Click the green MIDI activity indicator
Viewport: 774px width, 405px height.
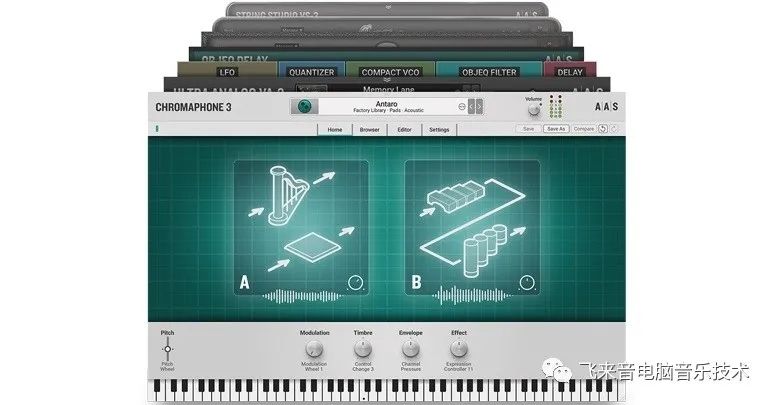[157, 129]
